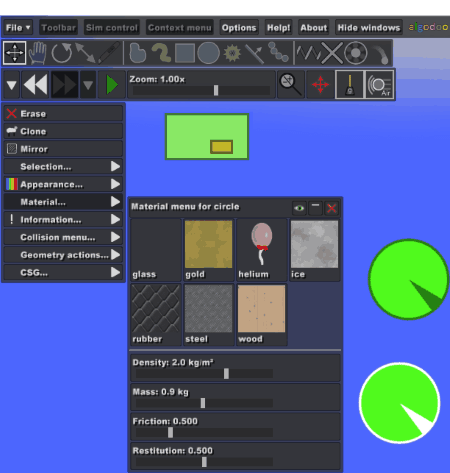Select the Scale tool
This screenshot has width=450, height=473.
point(85,53)
